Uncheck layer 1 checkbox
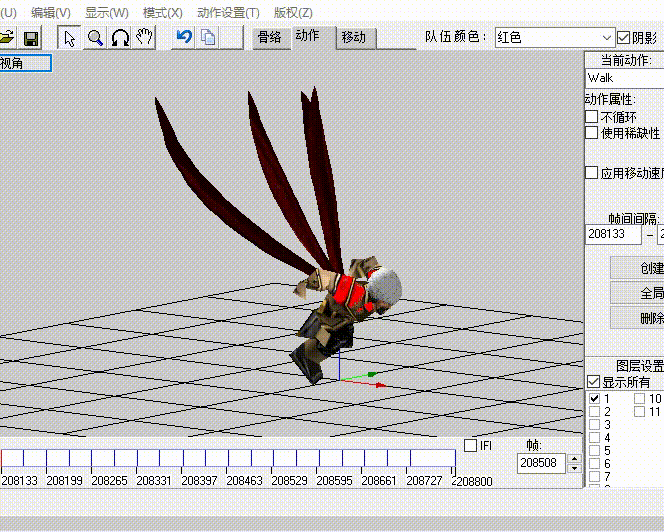 point(595,398)
